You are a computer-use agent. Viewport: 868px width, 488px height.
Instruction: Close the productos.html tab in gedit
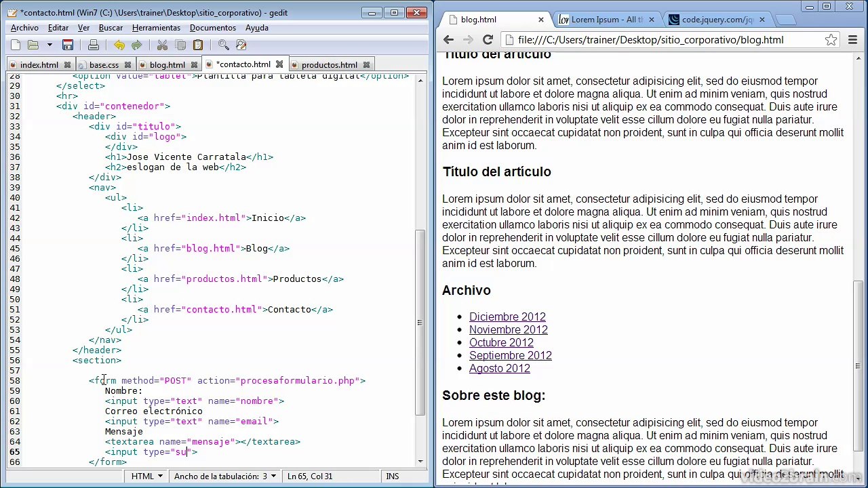pyautogui.click(x=366, y=65)
